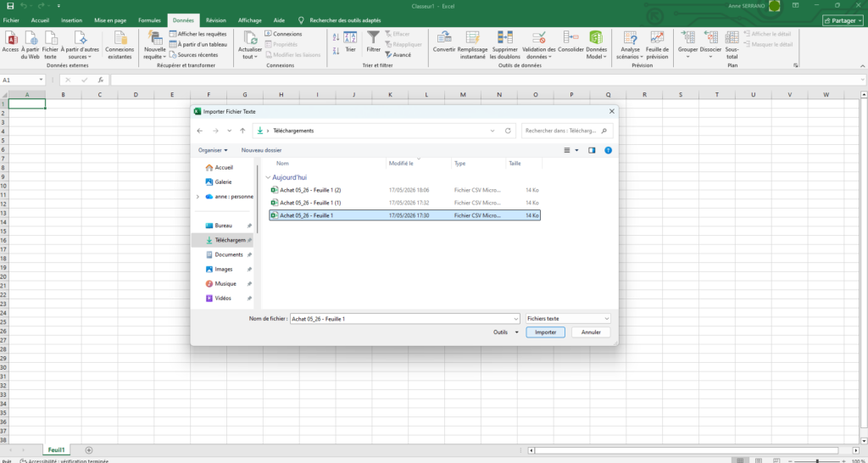Image resolution: width=868 pixels, height=463 pixels.
Task: Open the Fichier tab
Action: 11,20
